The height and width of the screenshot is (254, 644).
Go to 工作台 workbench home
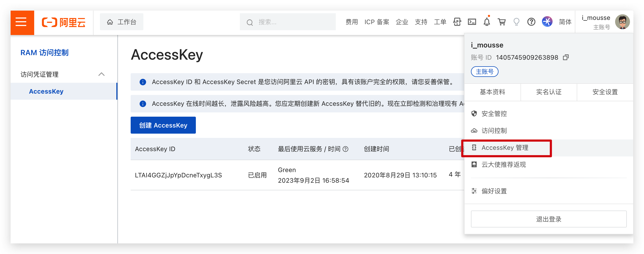[122, 22]
